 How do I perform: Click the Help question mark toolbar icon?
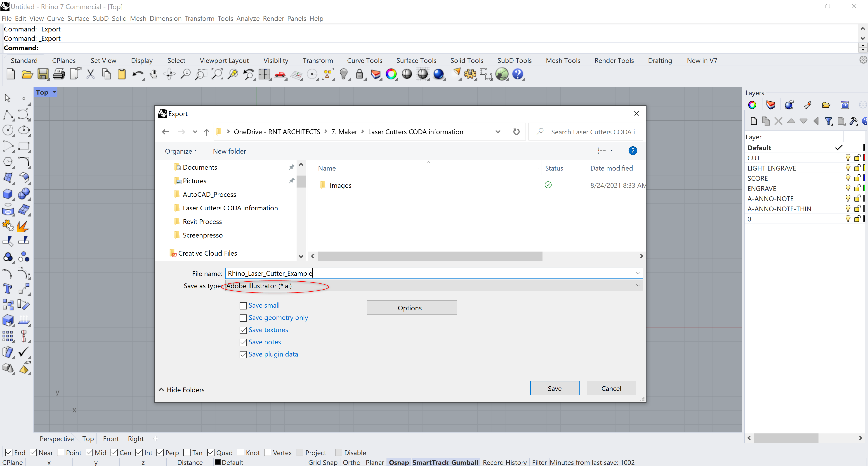point(518,74)
